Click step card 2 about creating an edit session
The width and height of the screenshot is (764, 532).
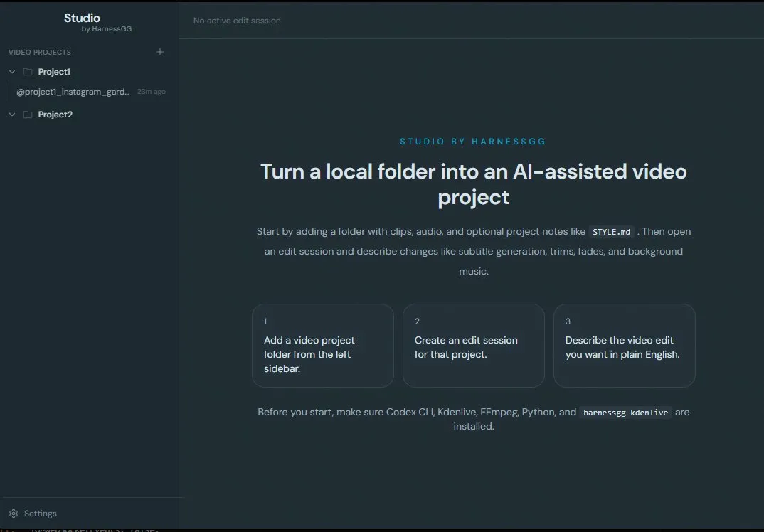coord(473,346)
